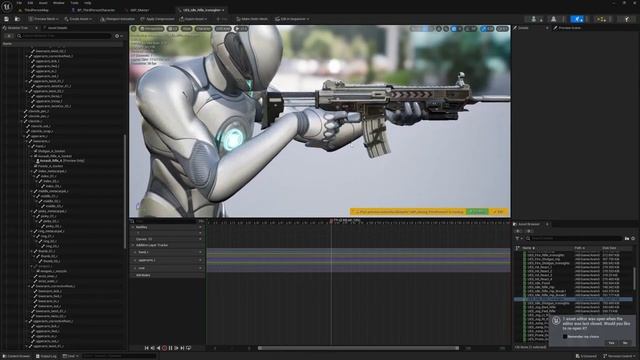
Task: Switch to the Asset Details panel tab
Action: (x=57, y=28)
